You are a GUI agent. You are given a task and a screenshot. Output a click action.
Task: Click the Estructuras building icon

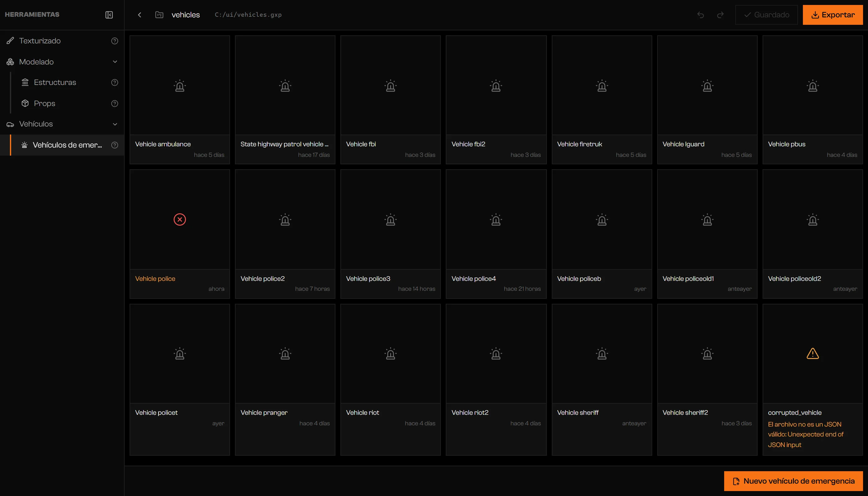coord(25,82)
